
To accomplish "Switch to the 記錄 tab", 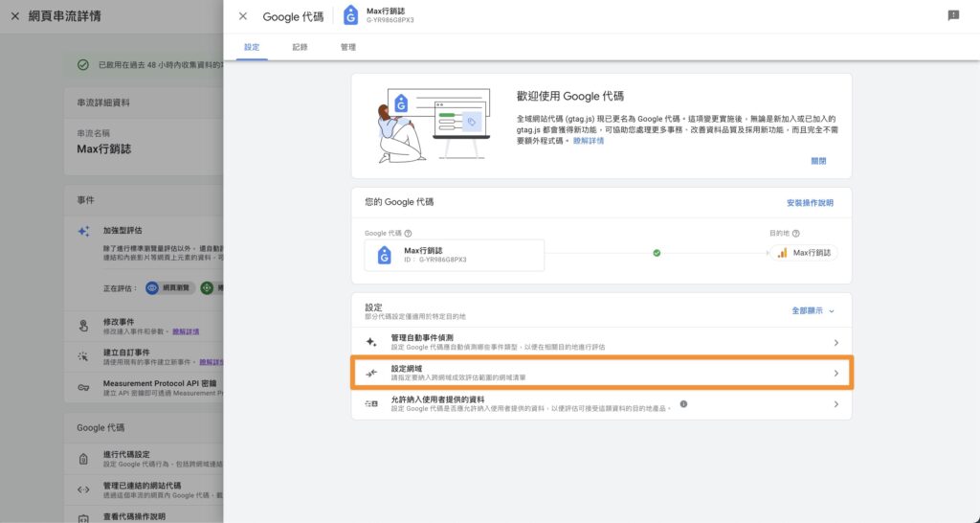I will click(300, 47).
